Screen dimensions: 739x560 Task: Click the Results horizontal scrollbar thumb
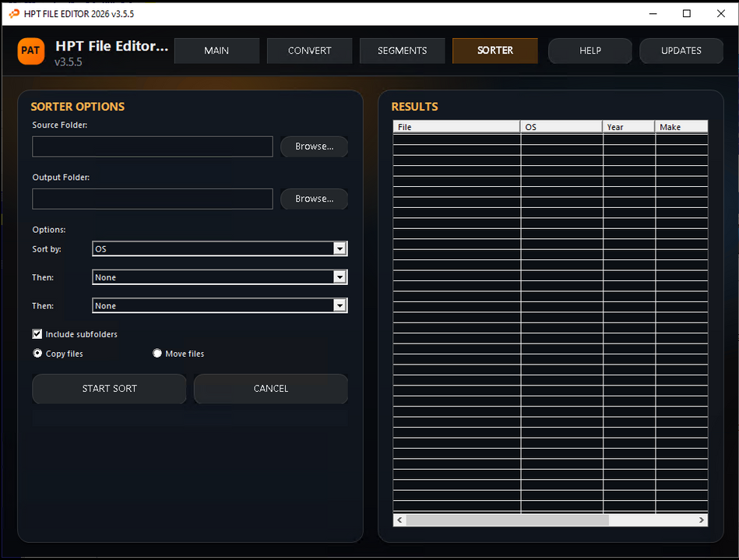point(506,519)
